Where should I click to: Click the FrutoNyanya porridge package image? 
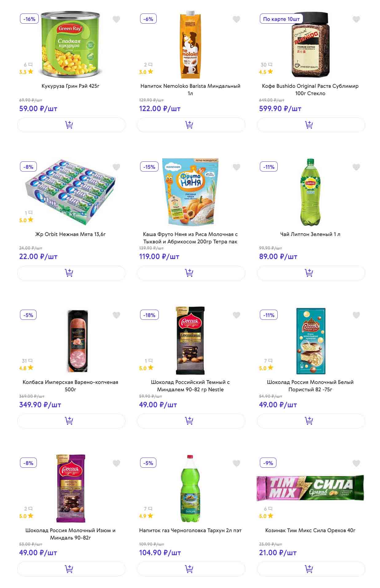pyautogui.click(x=190, y=192)
